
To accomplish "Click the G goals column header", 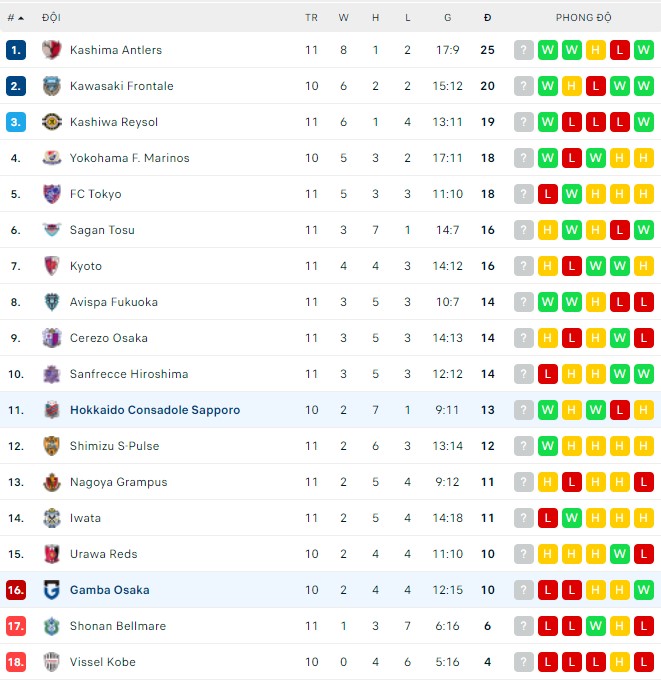I will coord(447,18).
